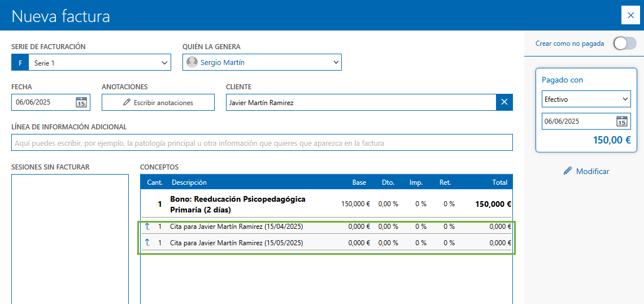Click the up arrow on the 15/05/2025 appointment

coord(147,243)
